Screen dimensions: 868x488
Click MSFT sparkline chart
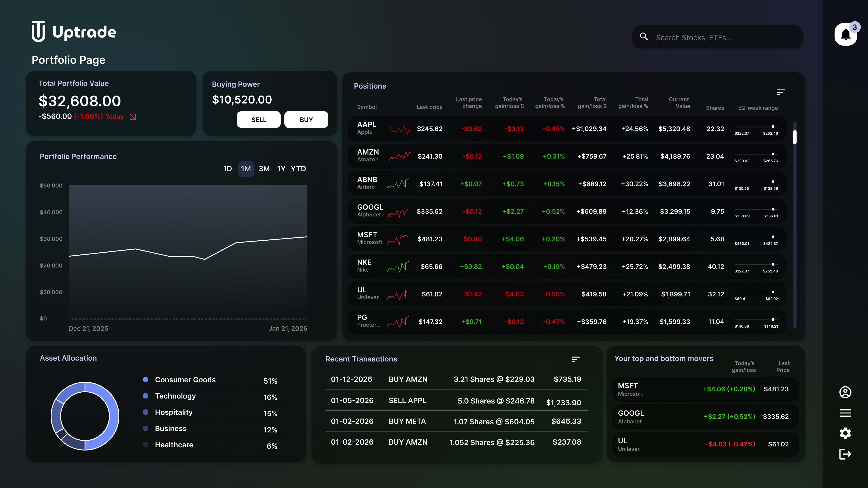(x=398, y=239)
